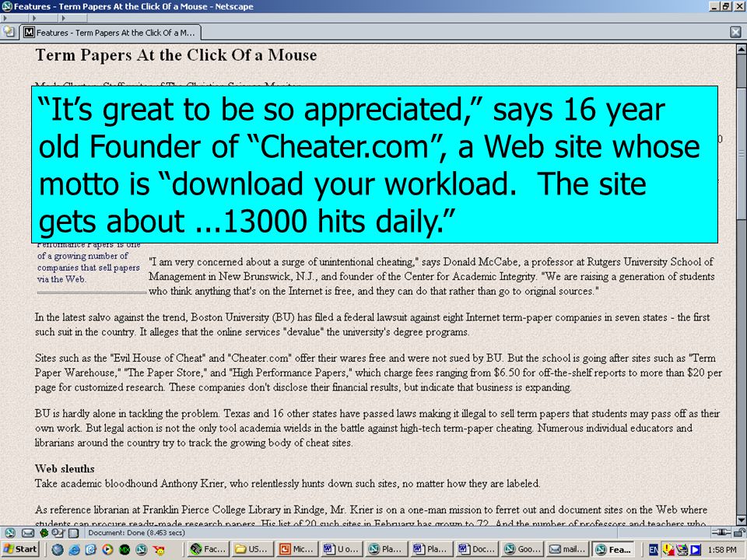747x560 pixels.
Task: Switch to the Netscape 'Pla...' taskbar window
Action: [x=388, y=549]
